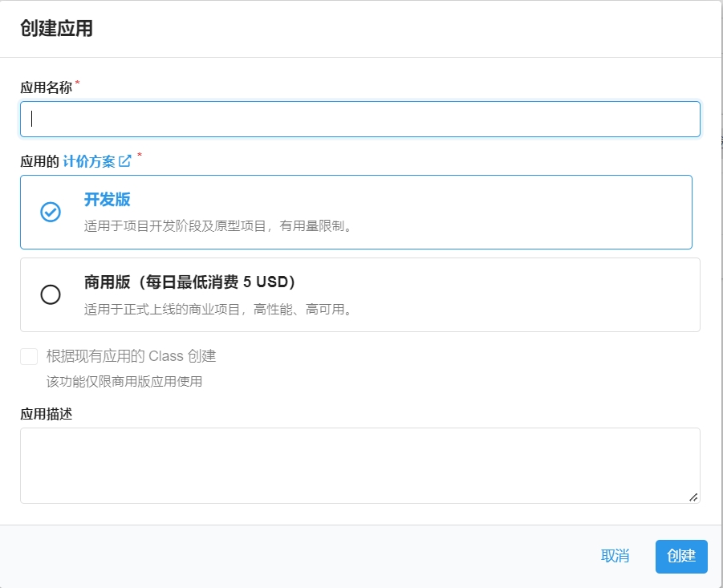Click the external link icon beside 计价方案
This screenshot has height=588, width=723.
pyautogui.click(x=125, y=161)
